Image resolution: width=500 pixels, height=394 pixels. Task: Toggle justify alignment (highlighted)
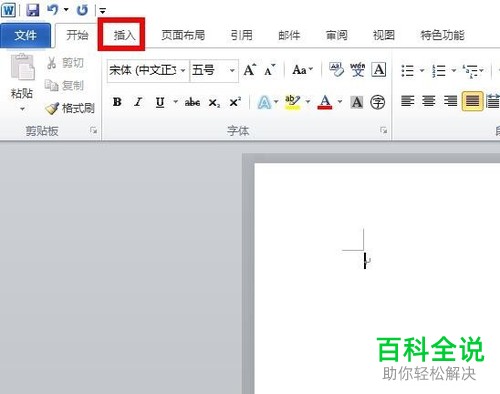coord(472,101)
